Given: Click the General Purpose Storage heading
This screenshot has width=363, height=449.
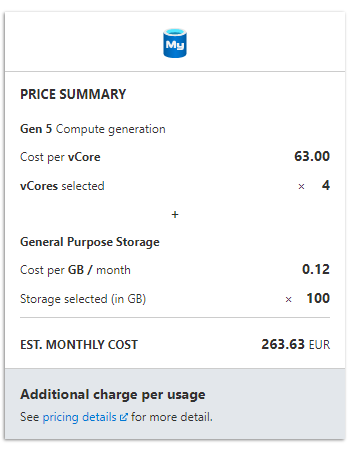Looking at the screenshot, I should [x=90, y=242].
